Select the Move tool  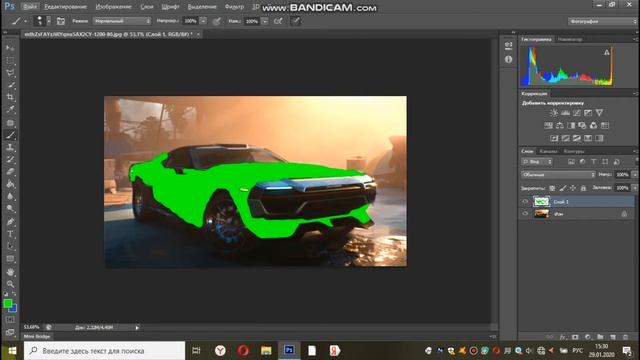click(10, 48)
